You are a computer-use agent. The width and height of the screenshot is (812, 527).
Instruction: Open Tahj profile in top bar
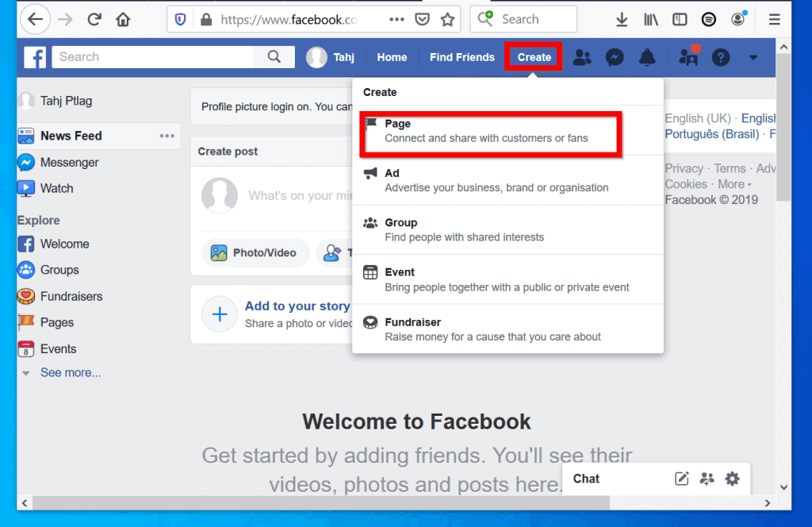331,57
